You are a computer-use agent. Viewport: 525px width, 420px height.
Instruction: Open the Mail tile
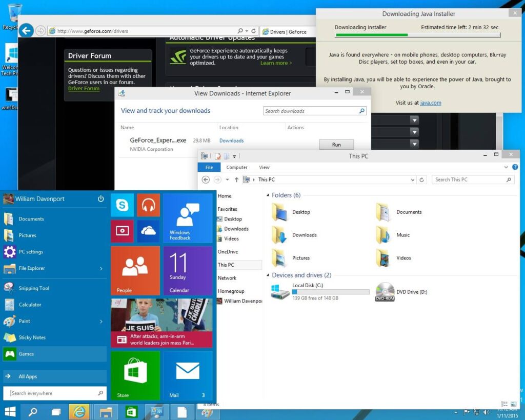pyautogui.click(x=188, y=375)
